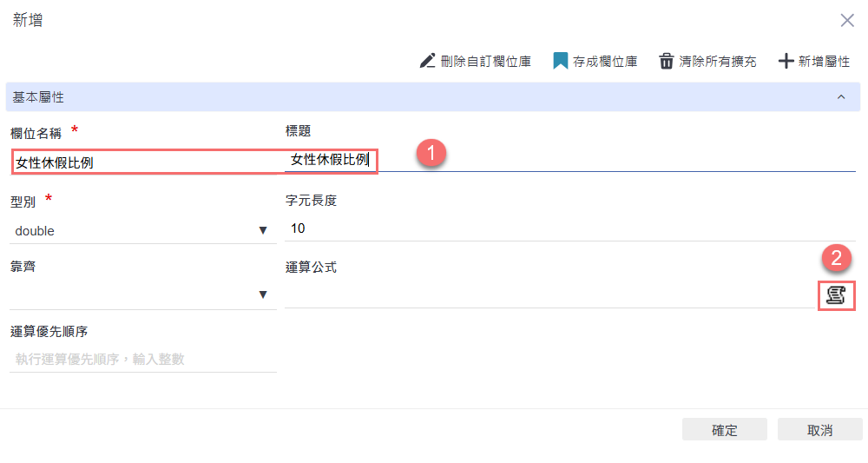The width and height of the screenshot is (868, 463).
Task: Click the red number 1 badge
Action: pyautogui.click(x=431, y=155)
